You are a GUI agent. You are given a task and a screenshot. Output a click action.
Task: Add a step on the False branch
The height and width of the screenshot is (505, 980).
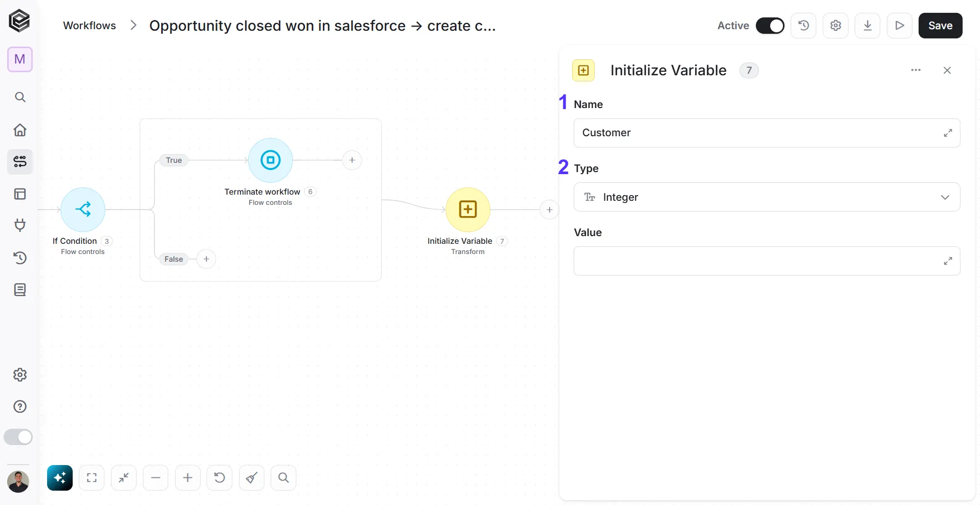pyautogui.click(x=206, y=259)
